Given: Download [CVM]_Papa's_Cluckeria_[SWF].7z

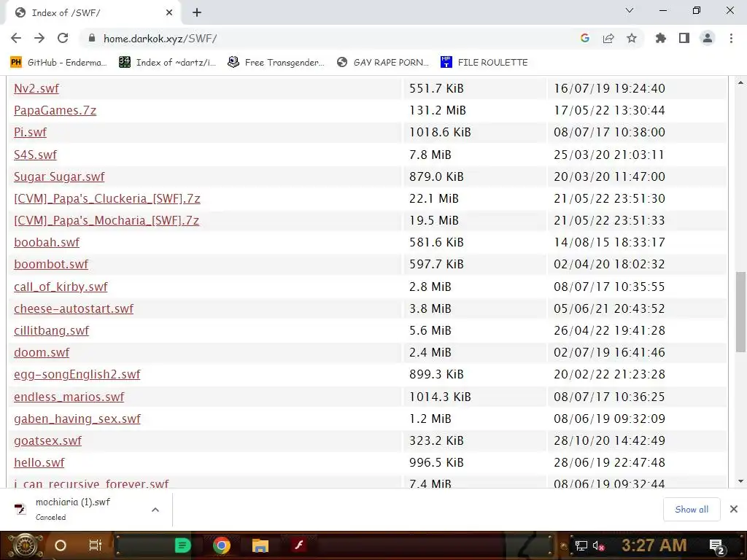Looking at the screenshot, I should click(107, 198).
